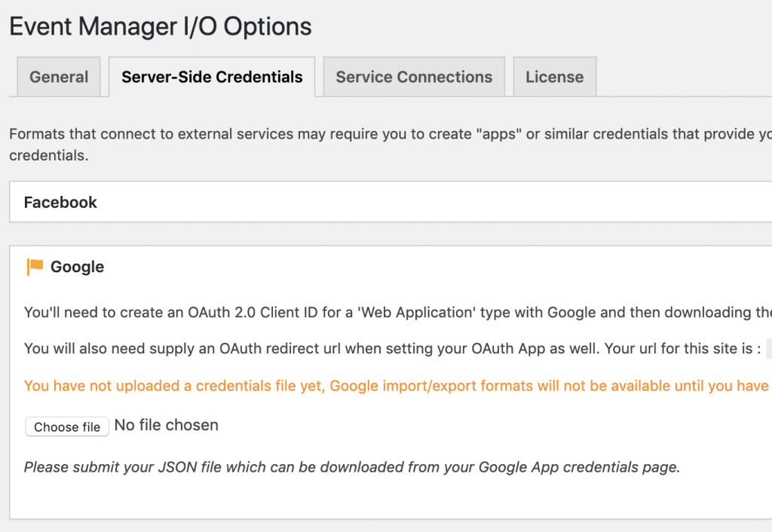The width and height of the screenshot is (772, 532).
Task: Switch to the General tab
Action: point(59,77)
